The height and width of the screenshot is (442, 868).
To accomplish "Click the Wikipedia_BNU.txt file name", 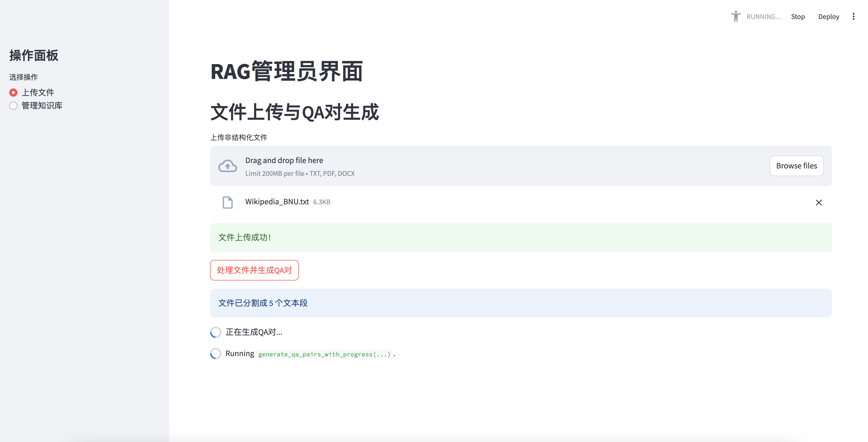I will (277, 202).
